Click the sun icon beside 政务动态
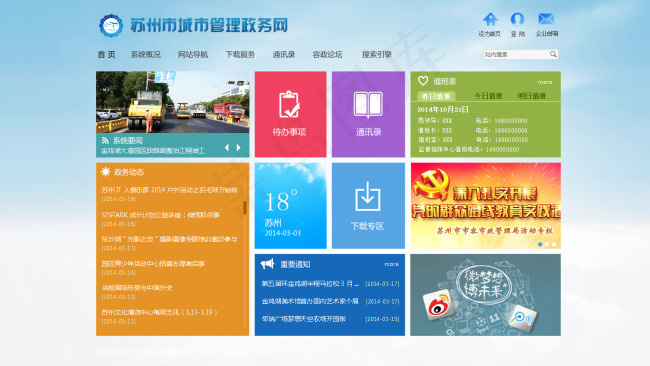Image resolution: width=650 pixels, height=366 pixels. pos(106,172)
